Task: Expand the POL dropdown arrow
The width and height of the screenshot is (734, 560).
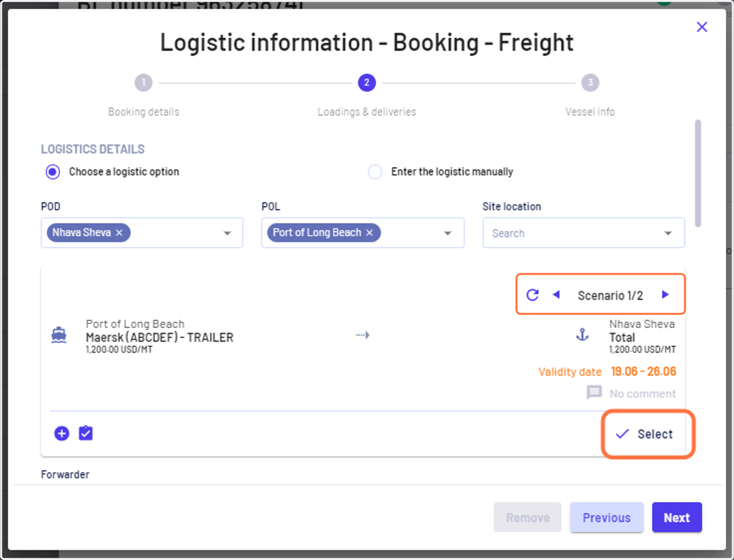Action: coord(448,234)
